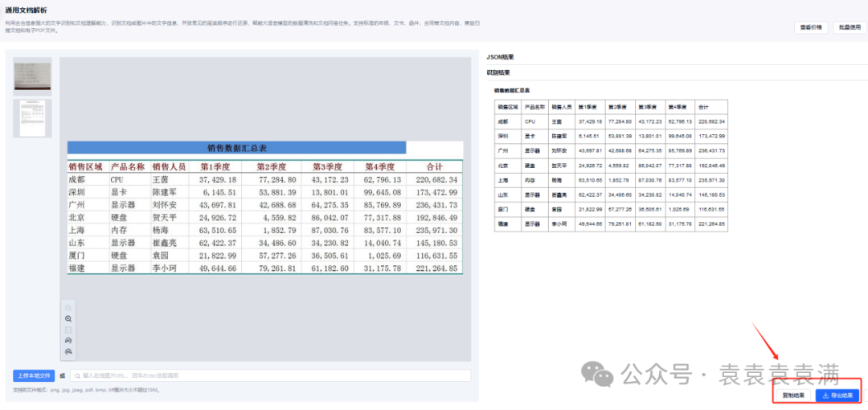Click 销售区域 header in the preview table
Viewport: 868px width, 410px height.
[85, 166]
